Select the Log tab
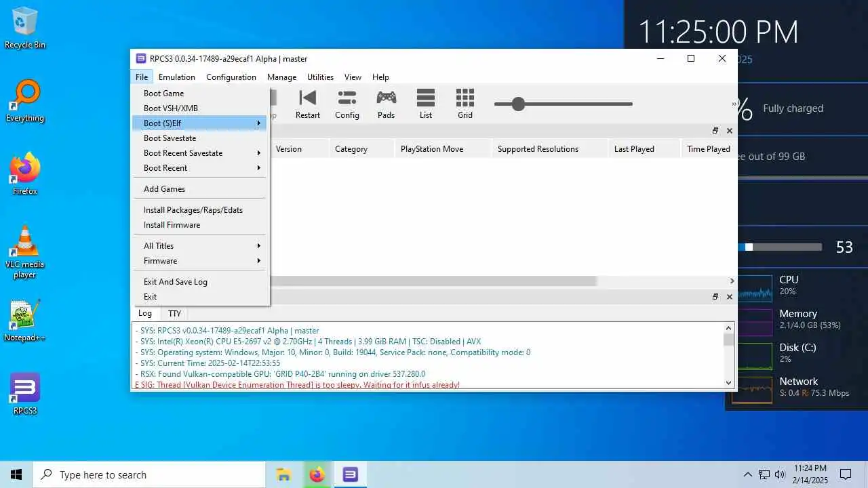This screenshot has height=488, width=868. (145, 313)
